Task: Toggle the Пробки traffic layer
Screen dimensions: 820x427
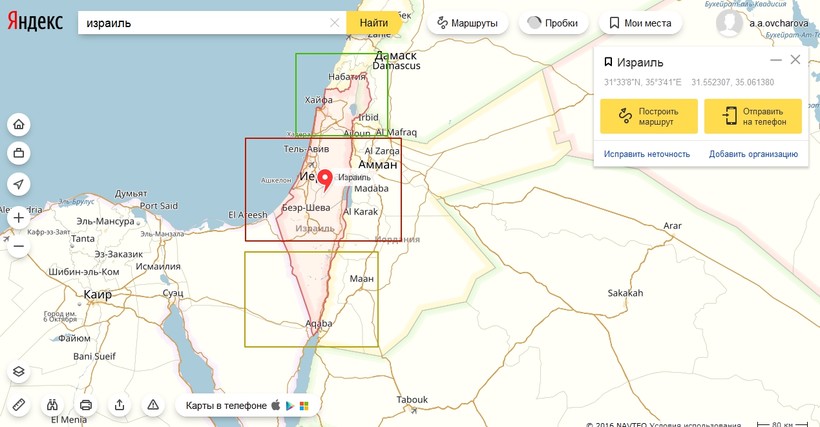Action: coord(552,22)
